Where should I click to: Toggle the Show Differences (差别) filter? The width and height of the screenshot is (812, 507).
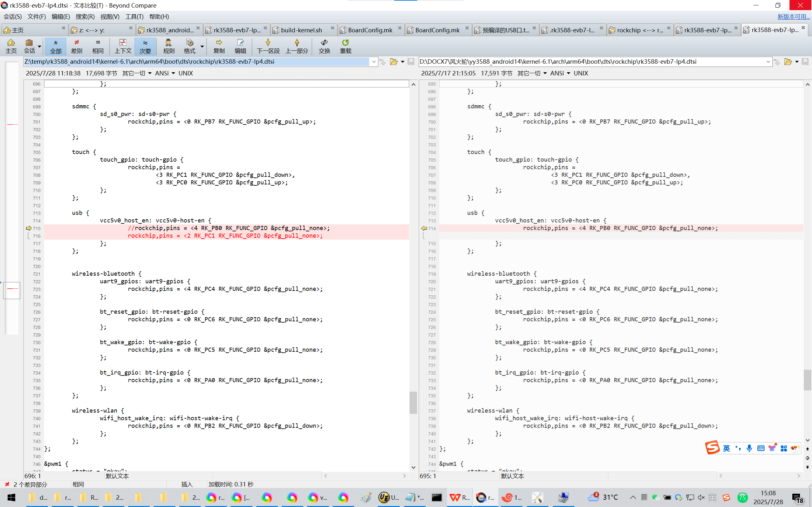pyautogui.click(x=76, y=46)
